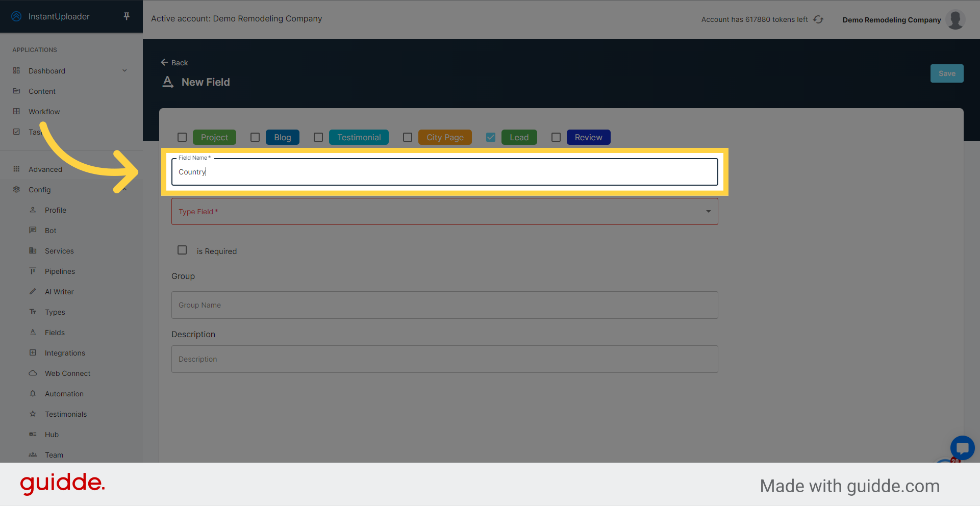Viewport: 980px width, 506px height.
Task: Open the Fields menu item
Action: click(55, 333)
